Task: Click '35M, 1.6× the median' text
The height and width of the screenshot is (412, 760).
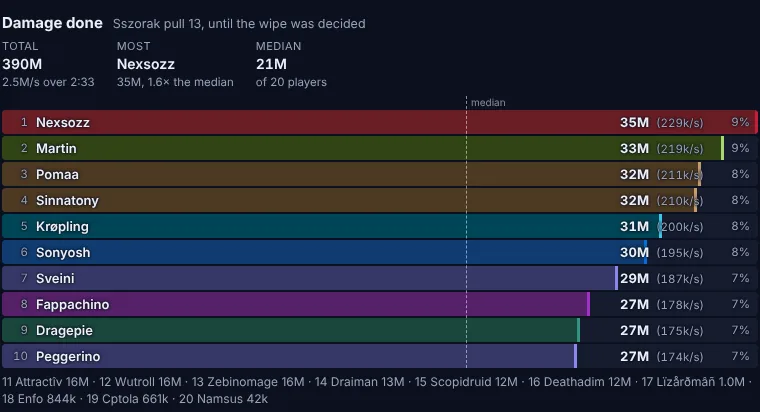Action: 175,82
